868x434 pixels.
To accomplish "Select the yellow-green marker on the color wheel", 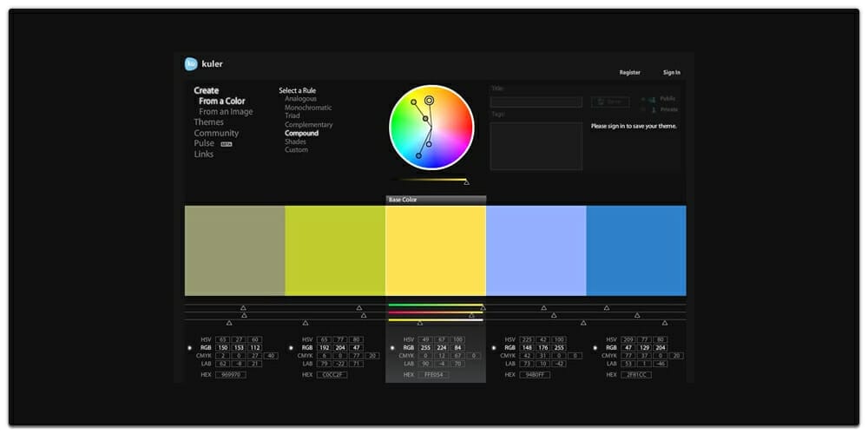I will pyautogui.click(x=413, y=102).
